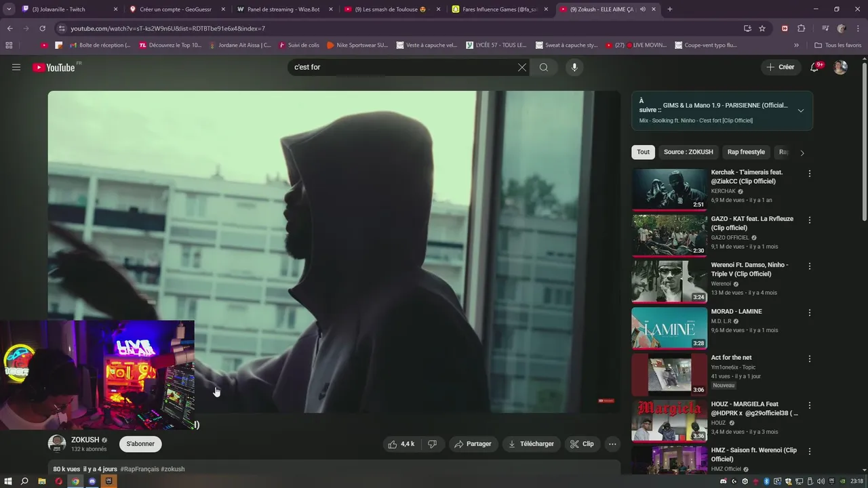The width and height of the screenshot is (868, 488).
Task: Open options for MORAD LAMINE video
Action: pyautogui.click(x=809, y=312)
